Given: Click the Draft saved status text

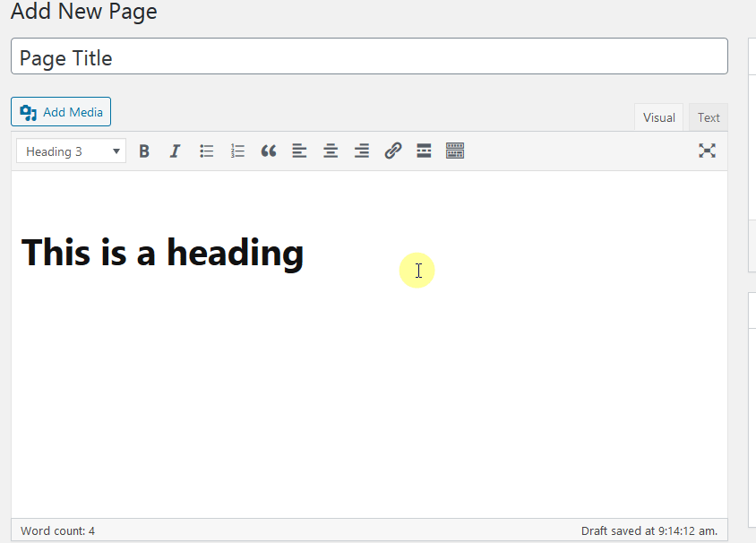Looking at the screenshot, I should pyautogui.click(x=649, y=530).
